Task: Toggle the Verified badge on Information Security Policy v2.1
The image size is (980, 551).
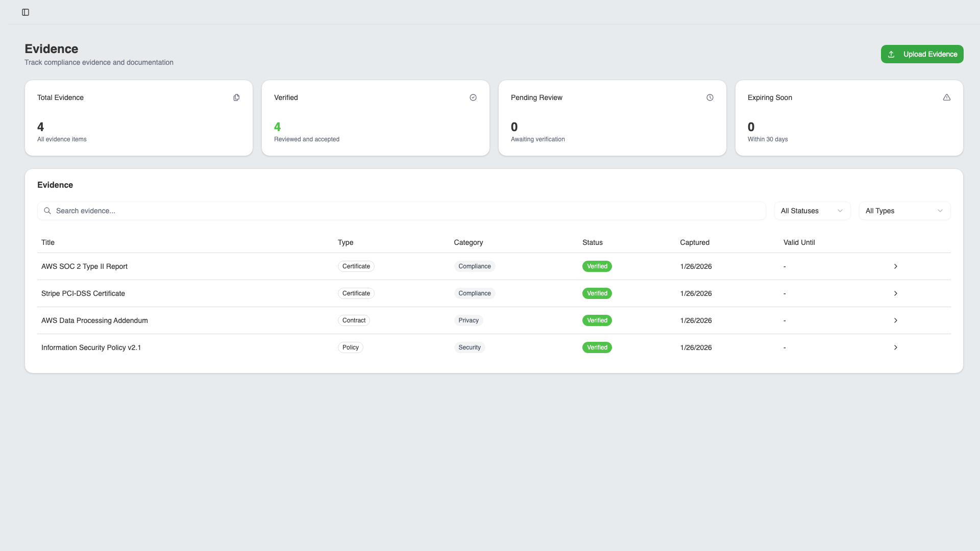Action: tap(597, 347)
